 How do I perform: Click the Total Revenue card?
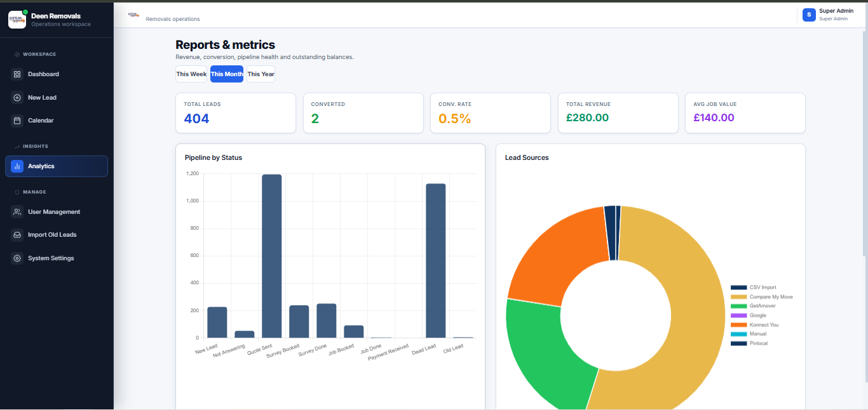coord(618,113)
